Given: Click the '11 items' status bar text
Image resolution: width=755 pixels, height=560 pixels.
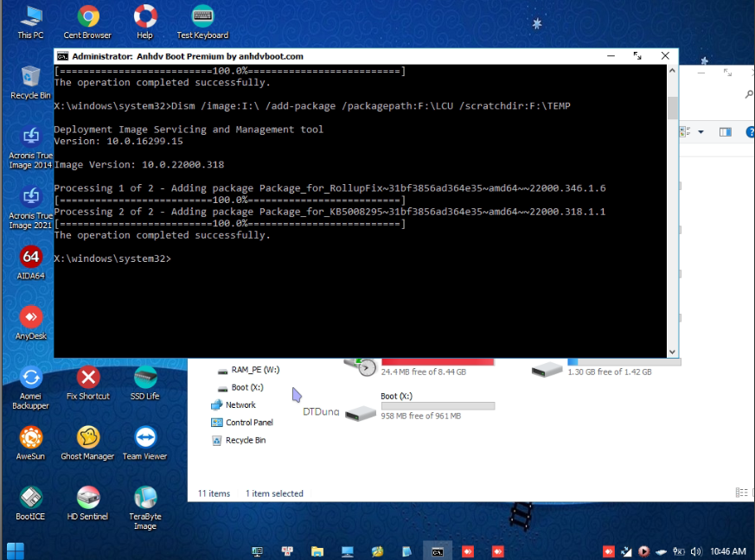Looking at the screenshot, I should click(x=214, y=493).
